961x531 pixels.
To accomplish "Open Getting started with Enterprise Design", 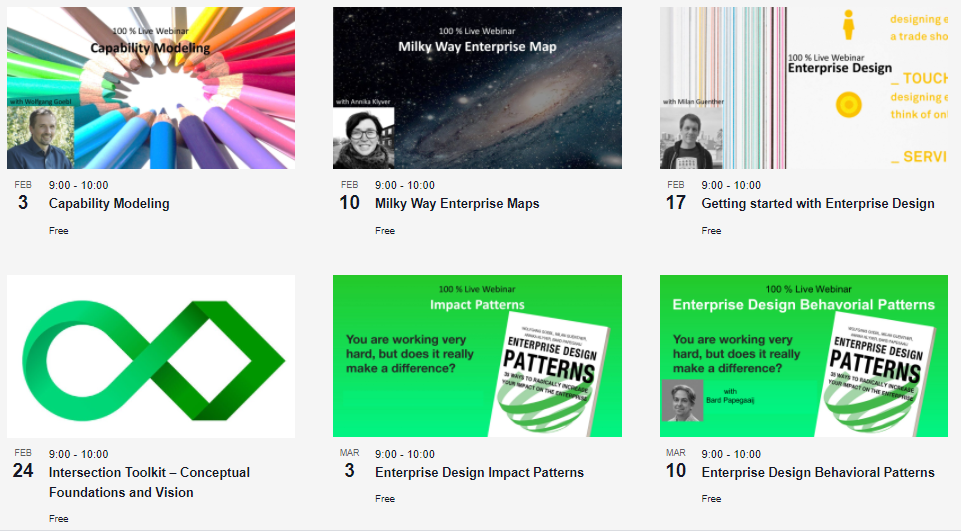I will (x=818, y=203).
